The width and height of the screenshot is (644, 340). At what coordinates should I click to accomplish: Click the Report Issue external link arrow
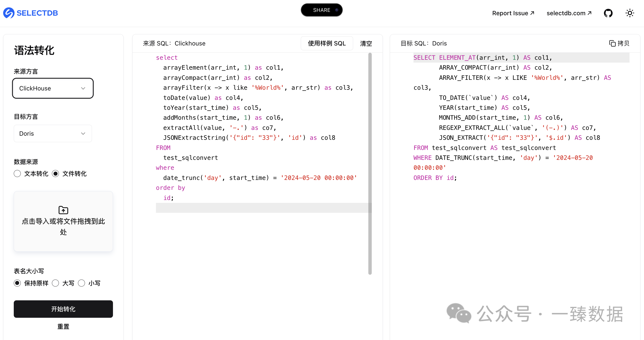point(532,13)
